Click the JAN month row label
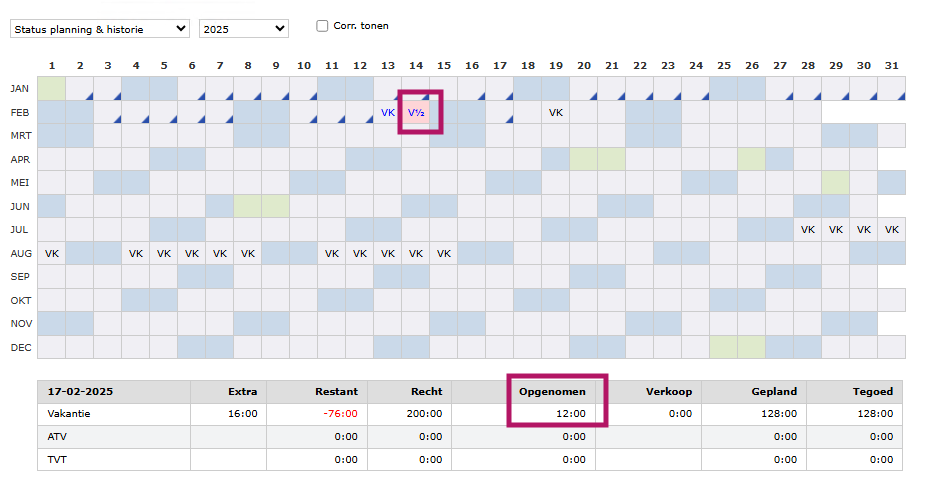 [x=19, y=88]
